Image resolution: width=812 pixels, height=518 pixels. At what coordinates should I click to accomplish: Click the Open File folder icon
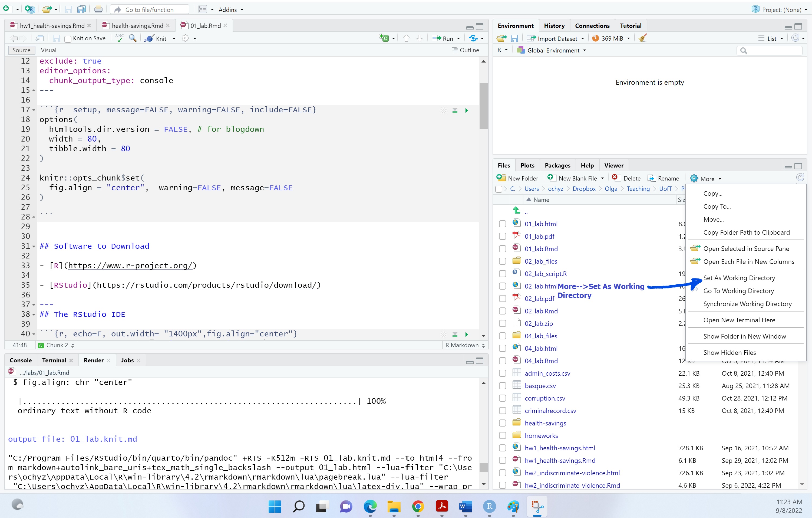(47, 9)
